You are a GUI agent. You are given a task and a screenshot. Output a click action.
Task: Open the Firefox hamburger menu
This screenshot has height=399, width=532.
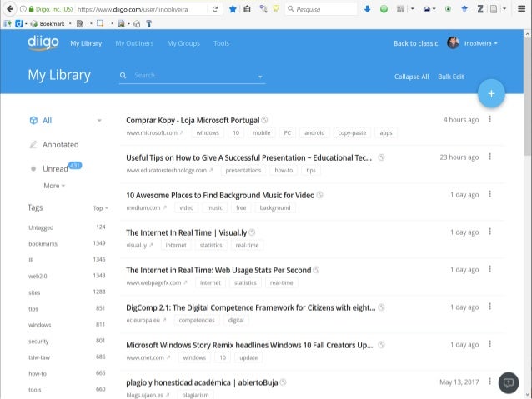pyautogui.click(x=521, y=9)
